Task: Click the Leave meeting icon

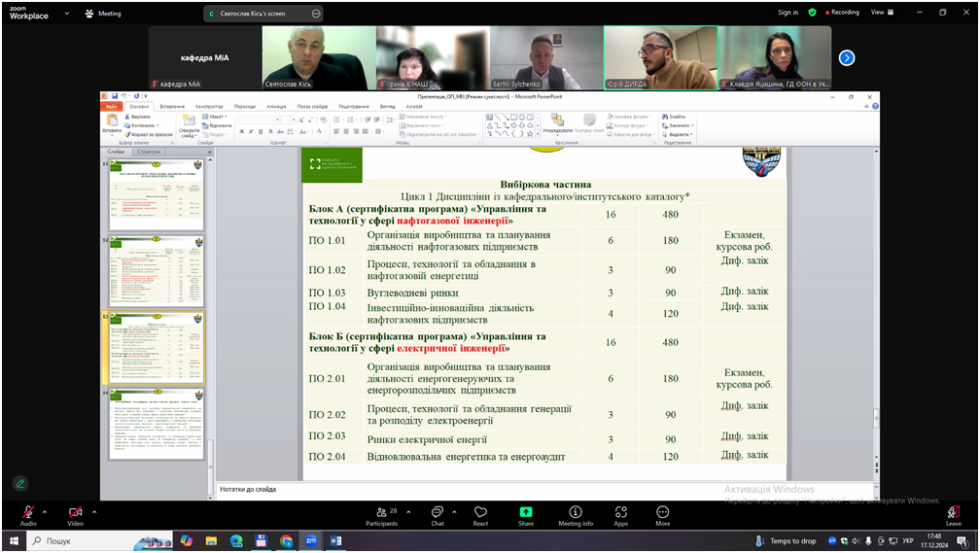Action: (953, 512)
